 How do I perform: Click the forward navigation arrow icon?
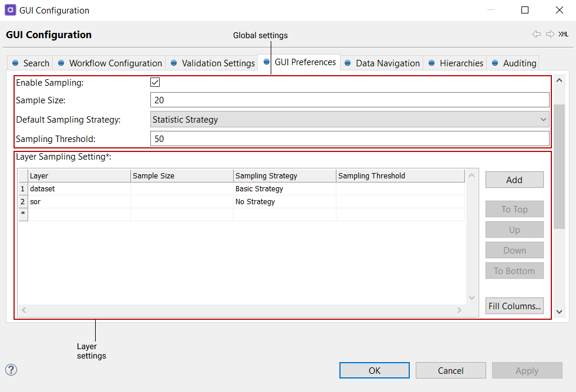pos(550,34)
